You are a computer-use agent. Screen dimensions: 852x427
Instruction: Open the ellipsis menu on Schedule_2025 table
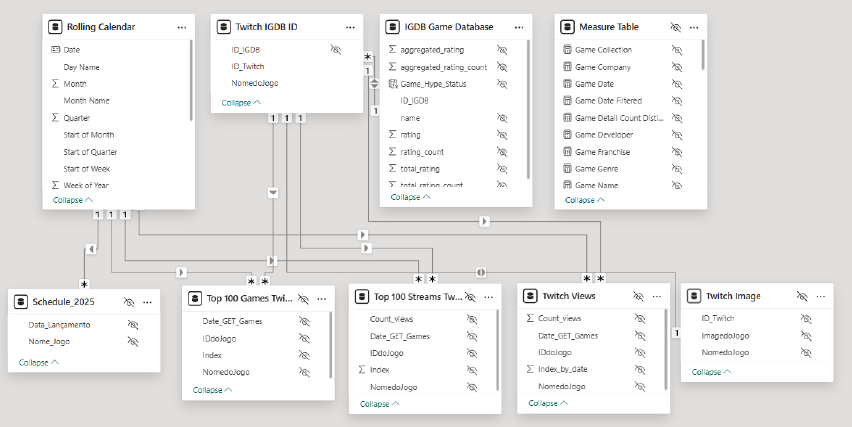click(148, 301)
